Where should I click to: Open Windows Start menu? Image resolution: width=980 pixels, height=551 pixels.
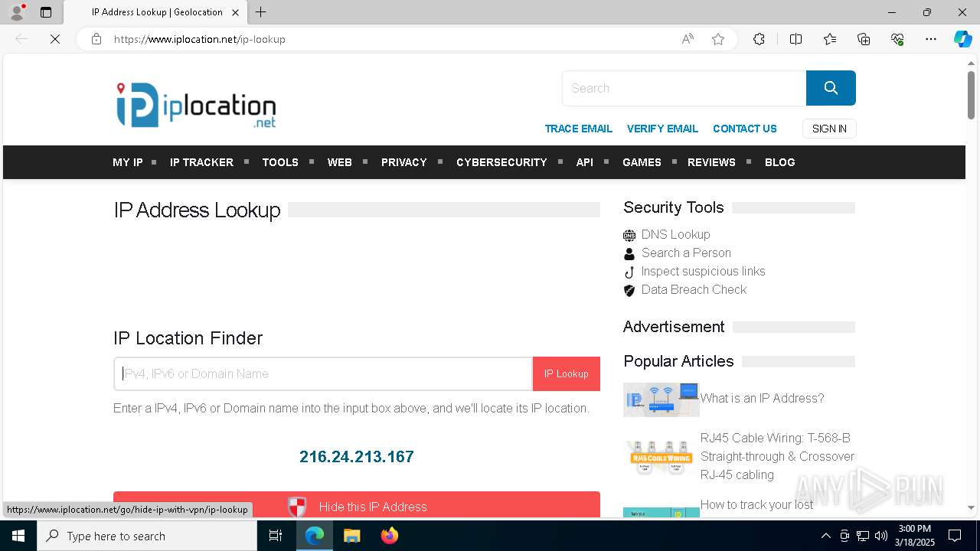18,536
